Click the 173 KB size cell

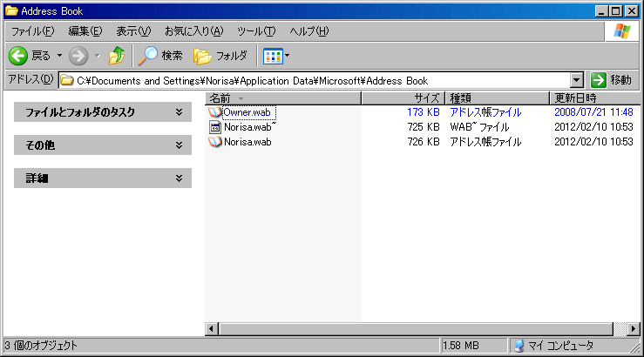click(424, 112)
